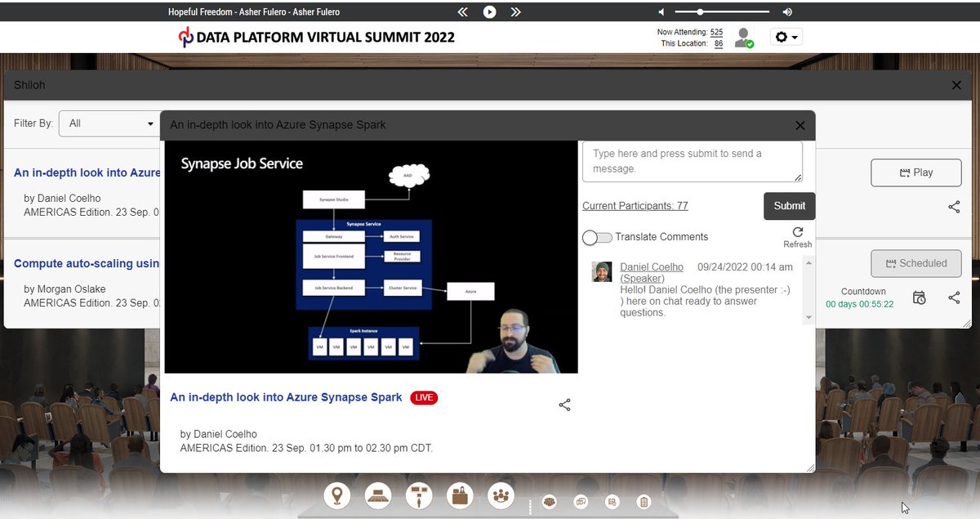
Task: Click the loud speaker volume icon
Action: [787, 12]
